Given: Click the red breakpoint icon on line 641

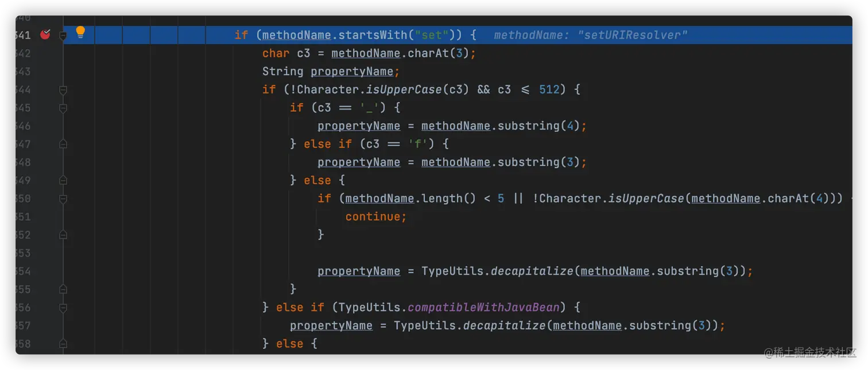Looking at the screenshot, I should [45, 35].
